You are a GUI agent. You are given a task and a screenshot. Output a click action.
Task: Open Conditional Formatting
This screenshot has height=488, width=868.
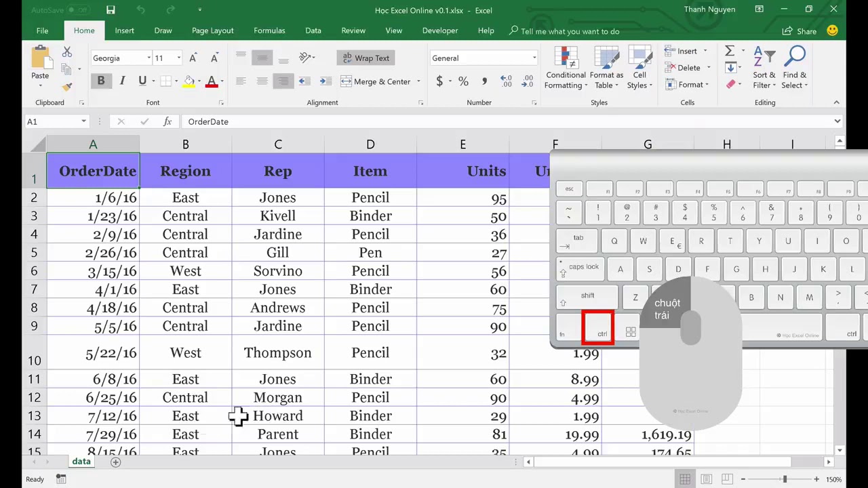point(566,68)
